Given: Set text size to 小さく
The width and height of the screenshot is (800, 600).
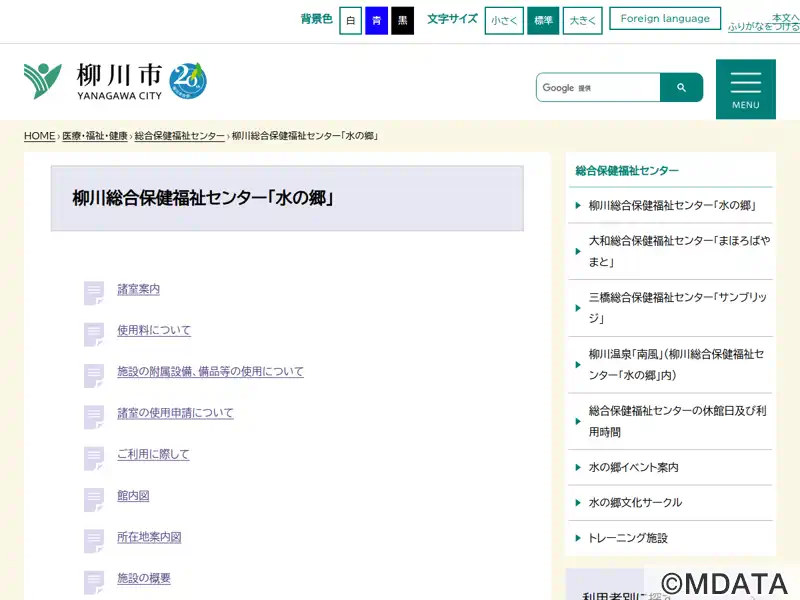Looking at the screenshot, I should [504, 21].
